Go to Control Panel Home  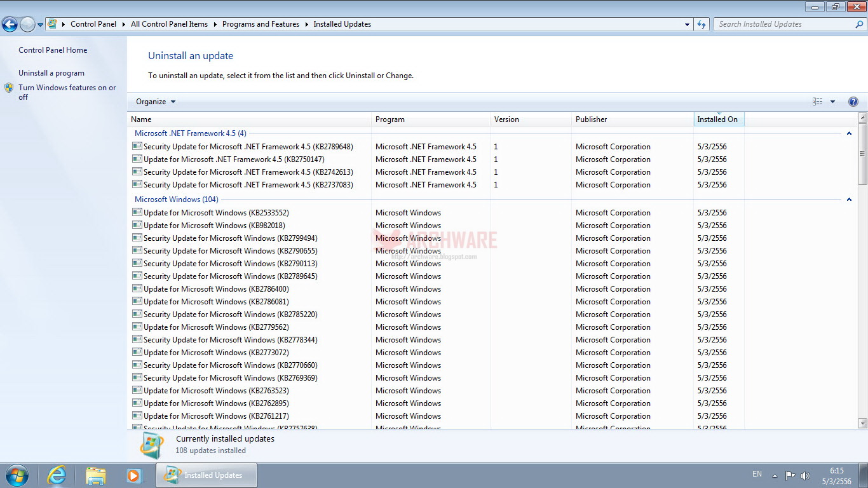pos(53,50)
